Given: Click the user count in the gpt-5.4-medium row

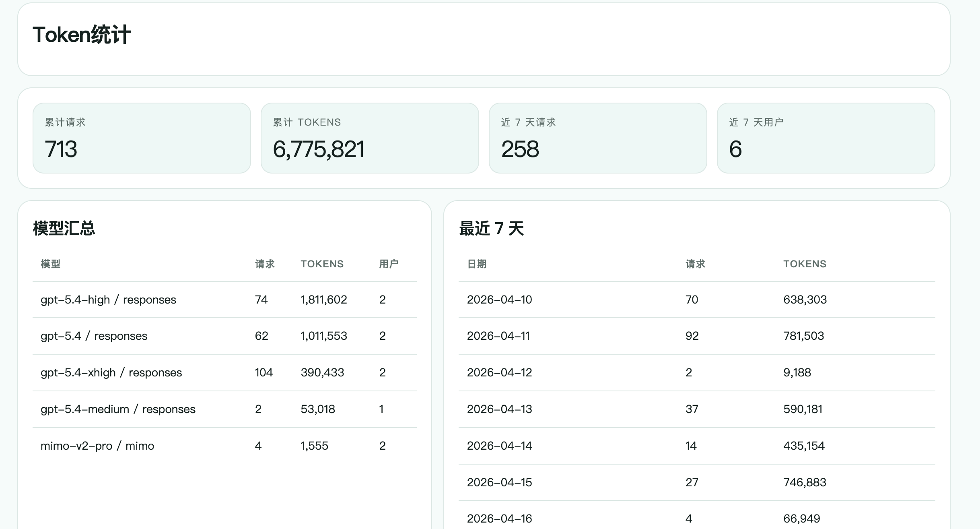Looking at the screenshot, I should coord(381,409).
